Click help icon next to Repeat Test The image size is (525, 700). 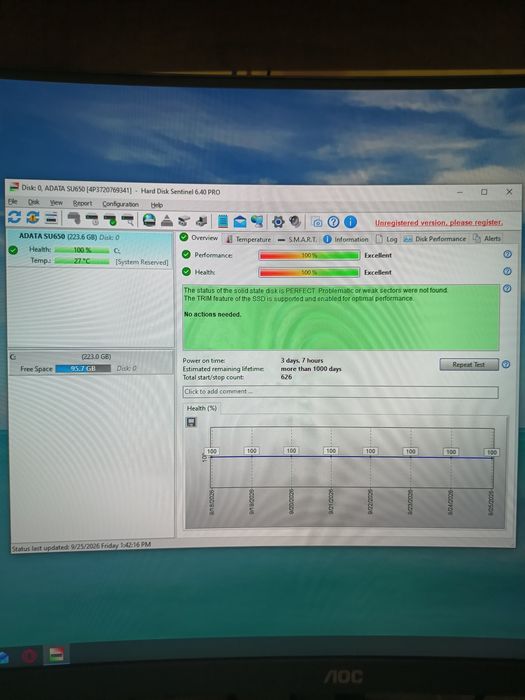coord(506,364)
